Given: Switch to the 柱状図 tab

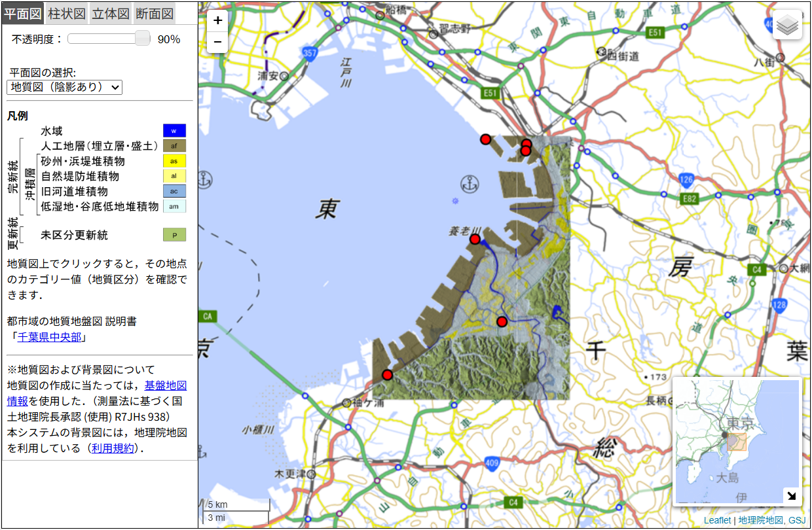Looking at the screenshot, I should click(65, 13).
